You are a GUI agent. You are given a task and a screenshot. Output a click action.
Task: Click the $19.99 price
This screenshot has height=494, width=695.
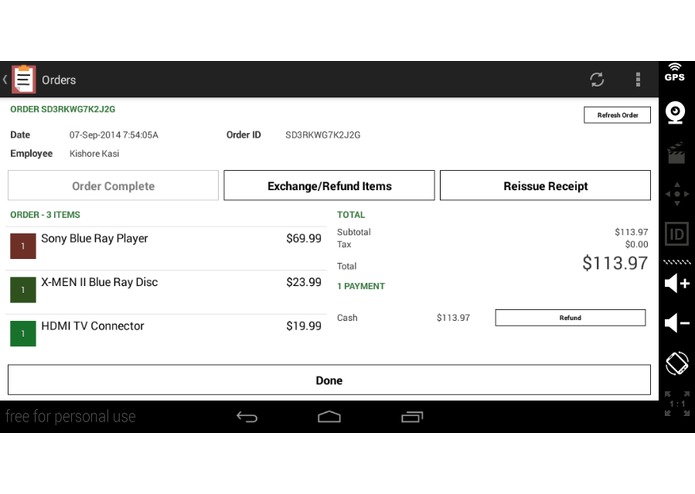point(304,326)
